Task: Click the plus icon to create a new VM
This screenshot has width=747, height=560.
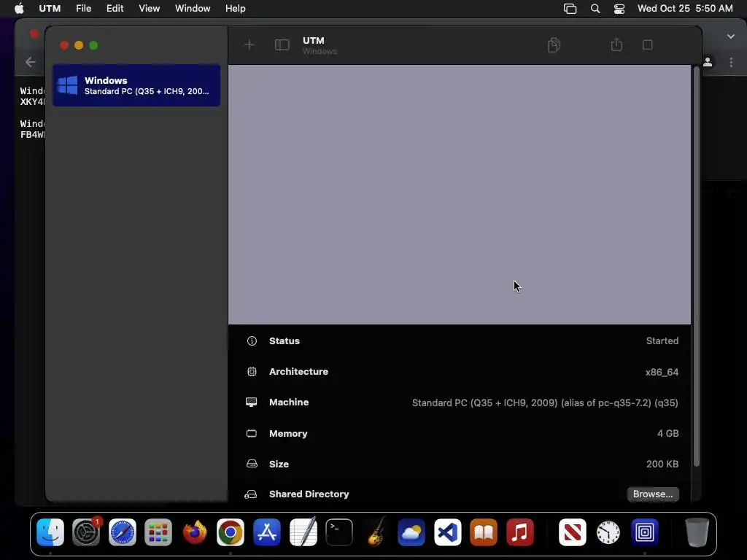Action: pos(249,44)
